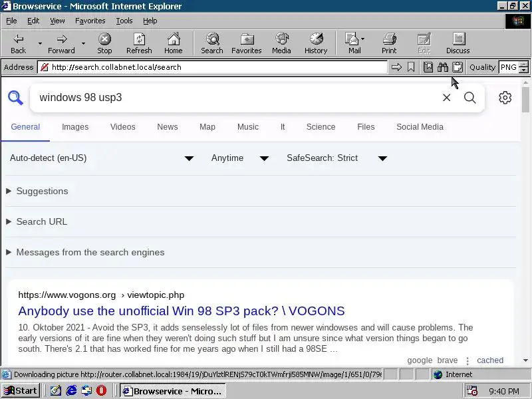532x399 pixels.
Task: Open the Help menu
Action: click(x=150, y=21)
